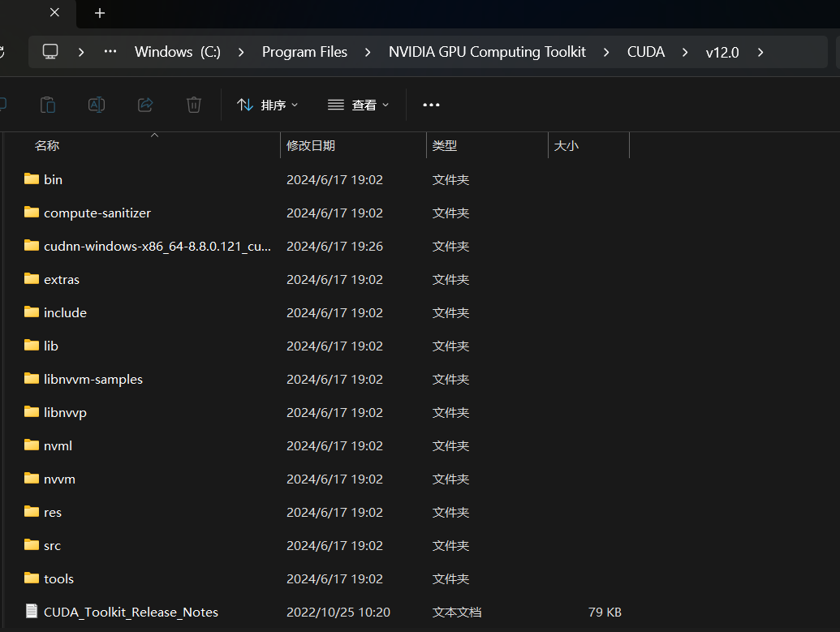Expand chevron after v12.0 breadcrumb
The width and height of the screenshot is (840, 632).
click(760, 52)
